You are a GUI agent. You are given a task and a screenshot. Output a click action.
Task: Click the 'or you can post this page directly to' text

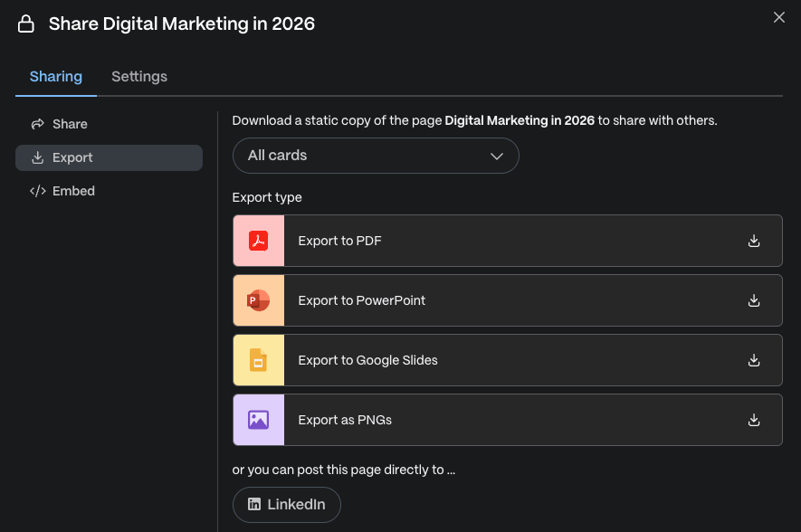tap(343, 470)
